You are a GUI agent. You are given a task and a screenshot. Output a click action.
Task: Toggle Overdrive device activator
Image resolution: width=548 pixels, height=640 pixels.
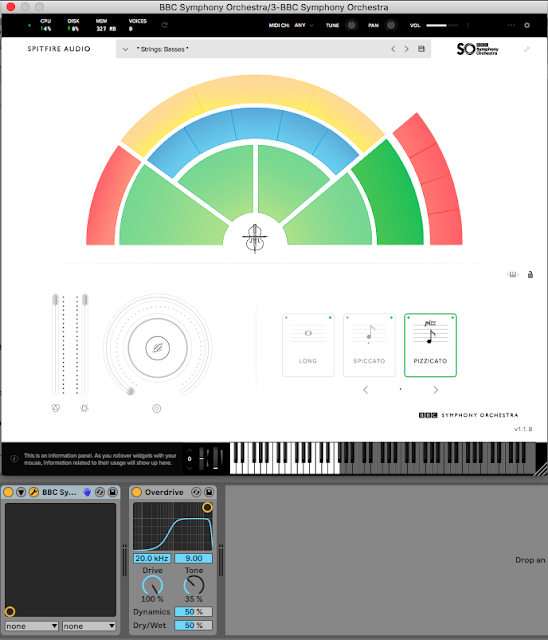click(137, 492)
